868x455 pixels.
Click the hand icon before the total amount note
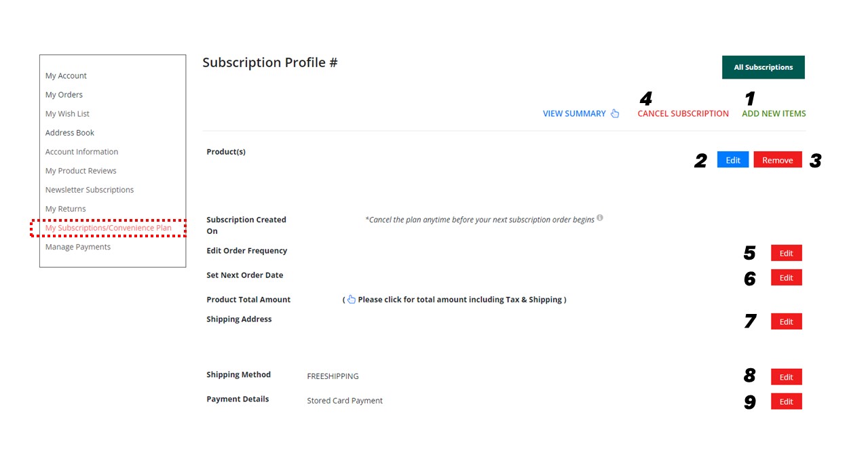pyautogui.click(x=351, y=299)
